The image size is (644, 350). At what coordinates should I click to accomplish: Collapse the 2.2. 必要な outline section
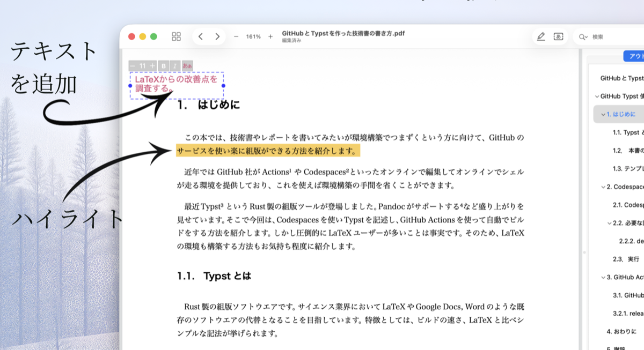[609, 223]
